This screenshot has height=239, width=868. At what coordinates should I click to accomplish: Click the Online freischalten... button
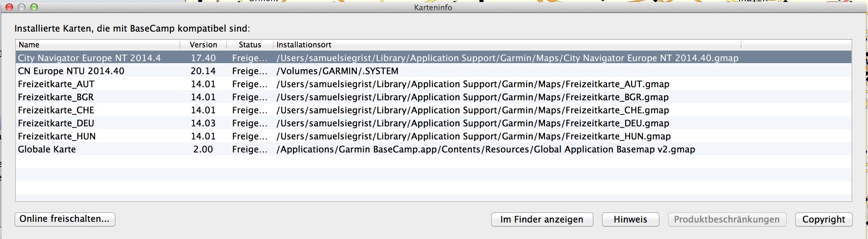pyautogui.click(x=65, y=219)
